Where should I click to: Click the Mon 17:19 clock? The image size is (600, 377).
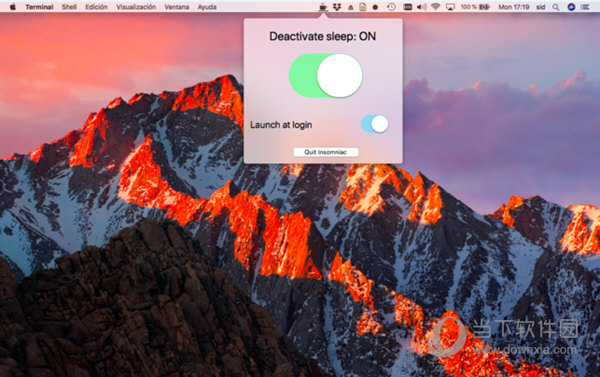514,7
